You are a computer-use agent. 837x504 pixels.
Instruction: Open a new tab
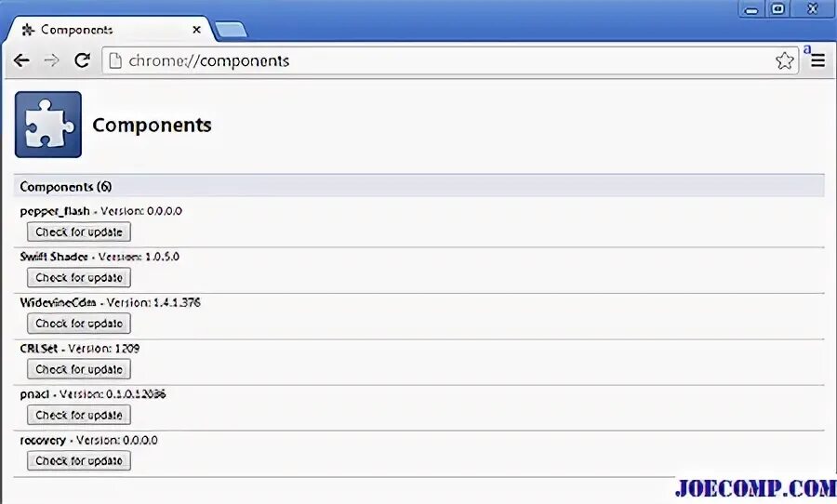(230, 31)
